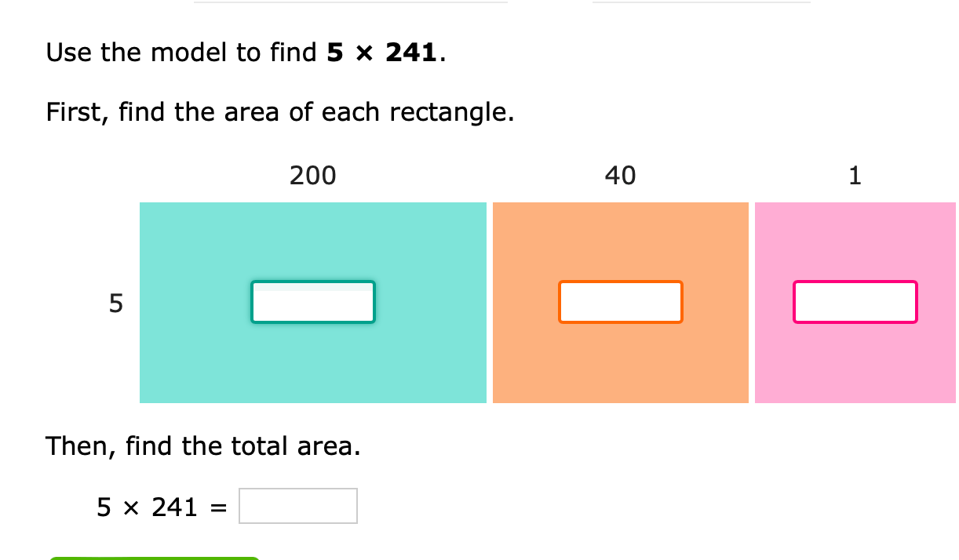Click the "Then, find the total area" text
This screenshot has height=560, width=959.
pyautogui.click(x=203, y=446)
